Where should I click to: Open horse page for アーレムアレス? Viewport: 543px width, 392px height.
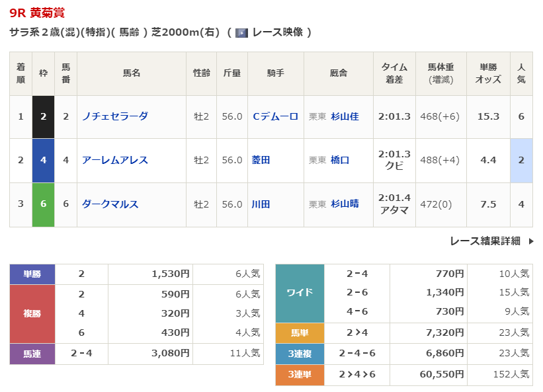click(114, 160)
